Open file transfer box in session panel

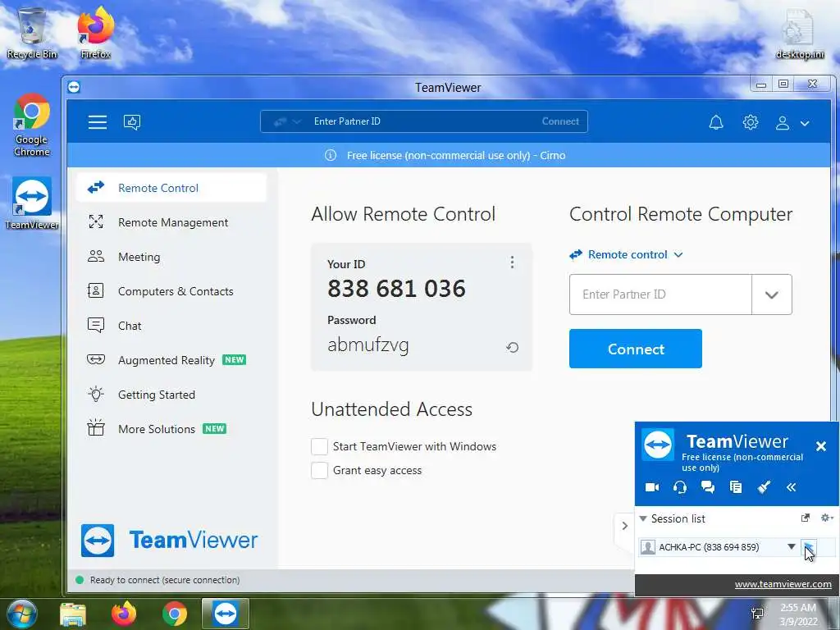[x=736, y=487]
